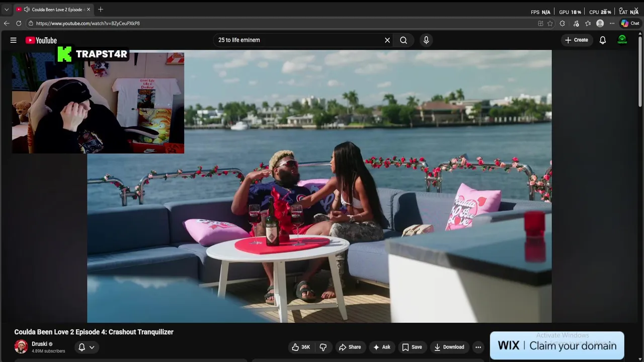Clear the search box with X
Screen dimensions: 644x362
pos(387,40)
